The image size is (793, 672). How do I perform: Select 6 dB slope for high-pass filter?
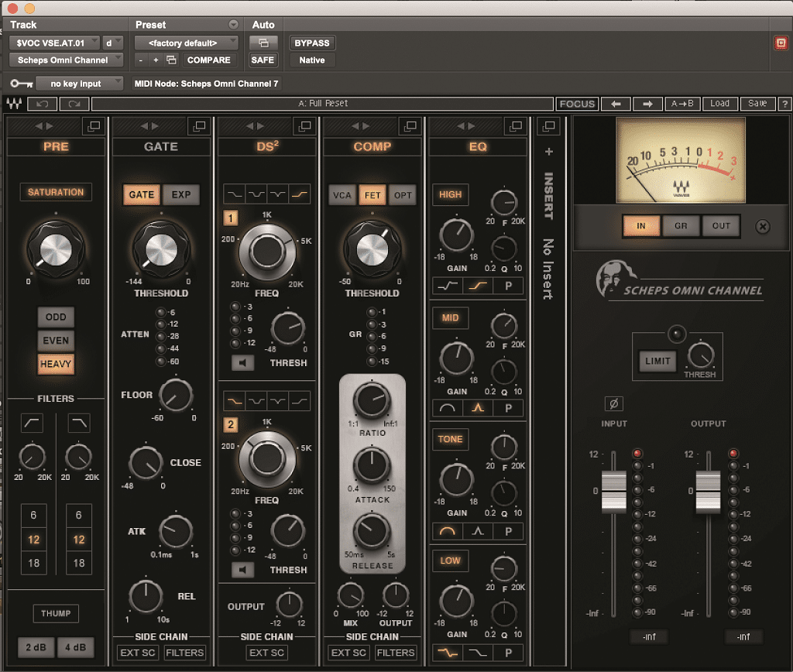pyautogui.click(x=33, y=516)
